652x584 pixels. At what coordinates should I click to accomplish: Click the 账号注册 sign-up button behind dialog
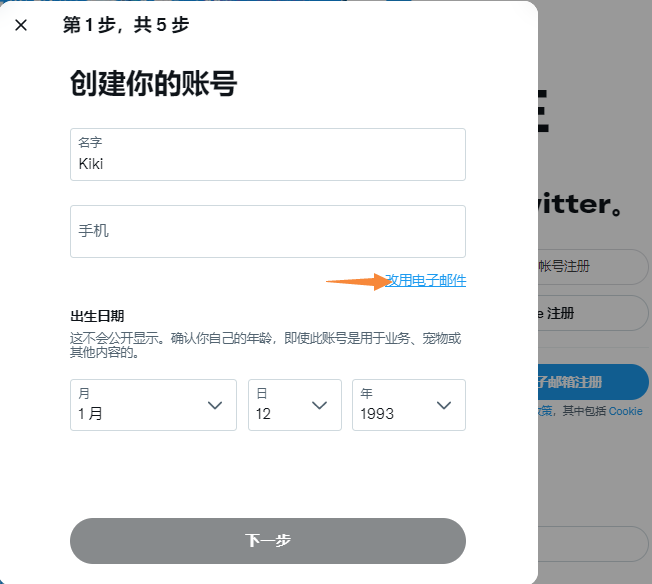click(592, 266)
